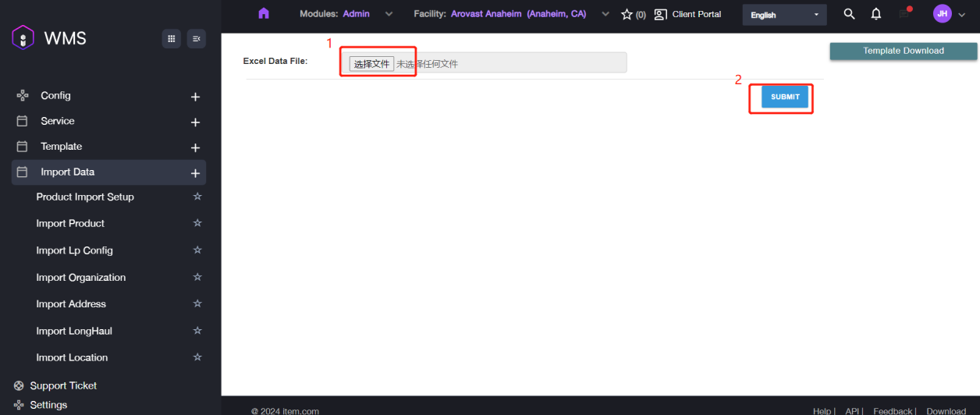Viewport: 980px width, 415px height.
Task: Open the chat messages icon with red dot
Action: [904, 14]
